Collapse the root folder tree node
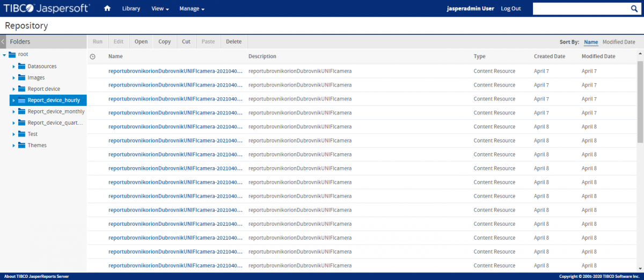The width and height of the screenshot is (644, 280). 4,55
